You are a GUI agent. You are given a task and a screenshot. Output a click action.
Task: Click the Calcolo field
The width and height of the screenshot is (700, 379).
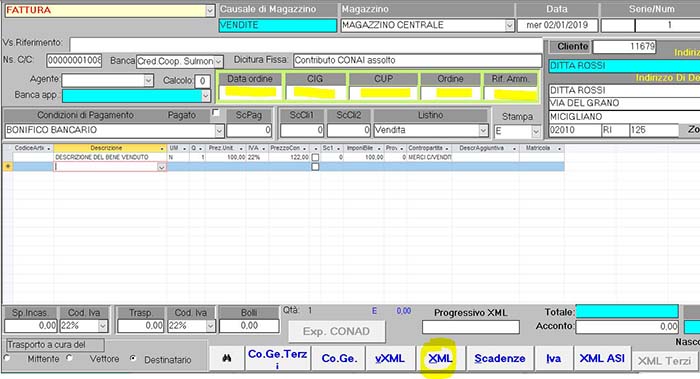(202, 81)
